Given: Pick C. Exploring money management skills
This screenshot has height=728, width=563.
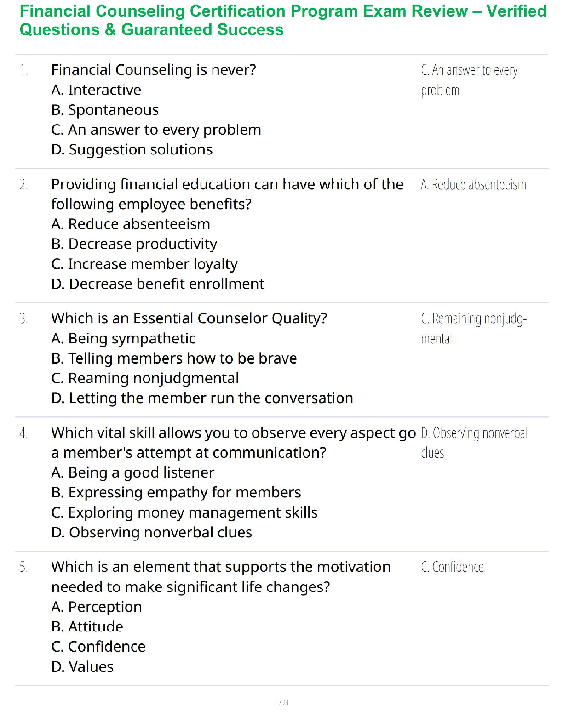Looking at the screenshot, I should (x=184, y=513).
